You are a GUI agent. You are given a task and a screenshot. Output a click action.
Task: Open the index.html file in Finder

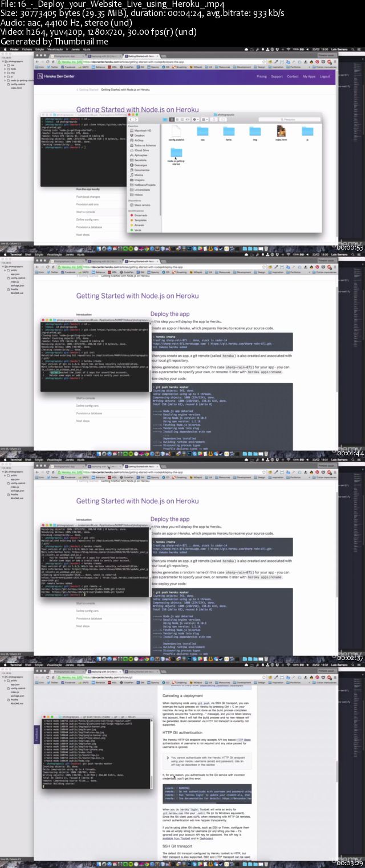(x=281, y=132)
